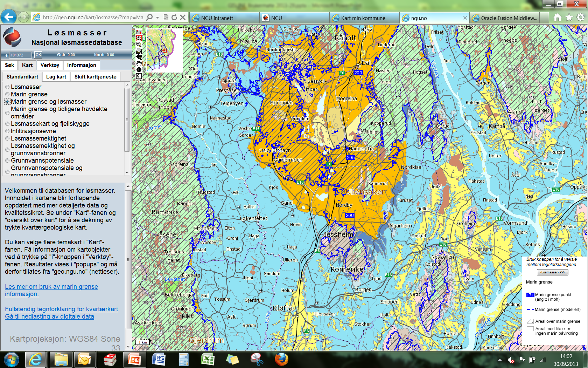
Task: Select the zoom out magnifier tool
Action: 139,45
